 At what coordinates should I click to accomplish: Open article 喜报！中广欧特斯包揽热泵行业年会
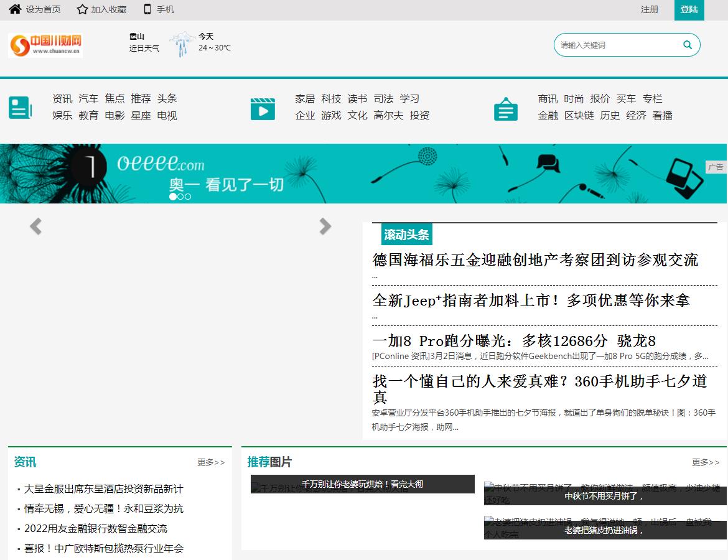pos(103,548)
